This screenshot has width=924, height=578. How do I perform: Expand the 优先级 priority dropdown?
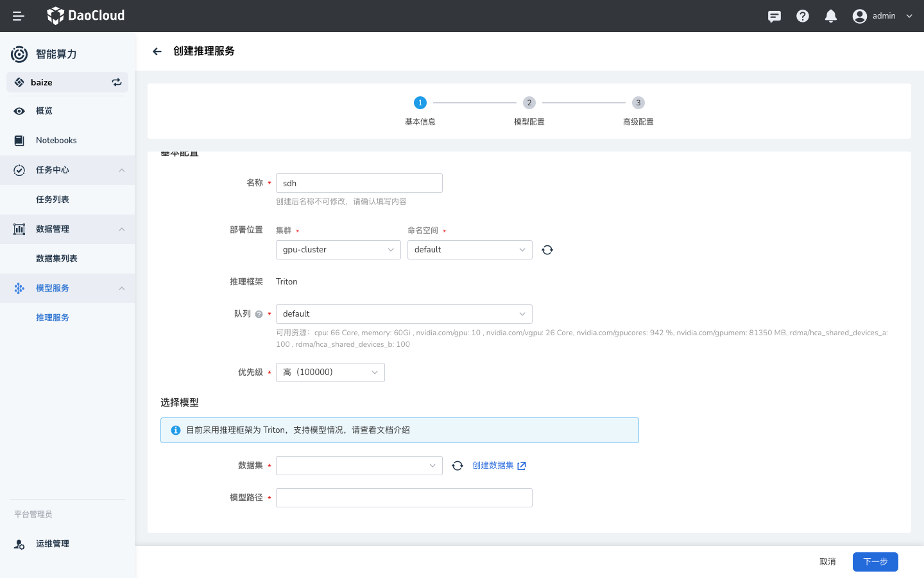(330, 372)
